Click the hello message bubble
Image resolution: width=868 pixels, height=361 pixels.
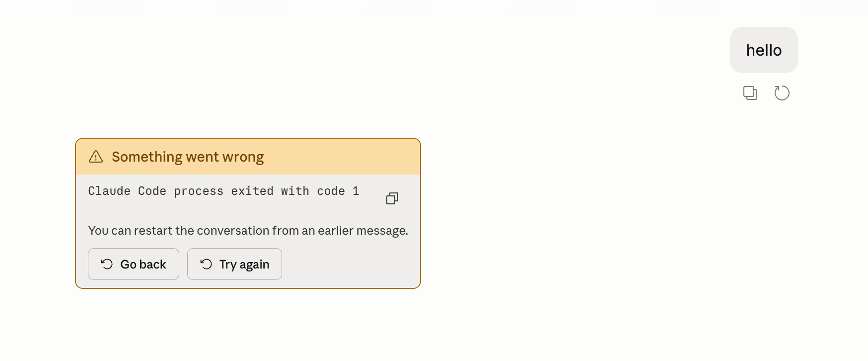click(764, 50)
